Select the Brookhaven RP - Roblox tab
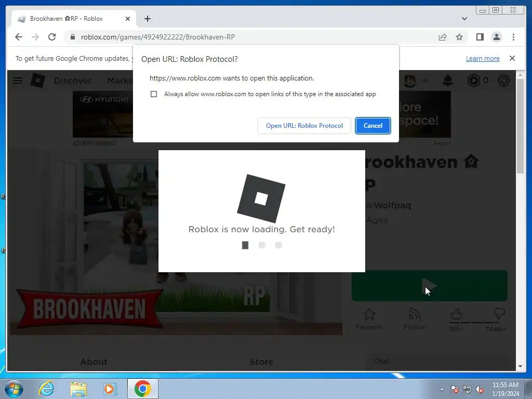 [x=74, y=19]
